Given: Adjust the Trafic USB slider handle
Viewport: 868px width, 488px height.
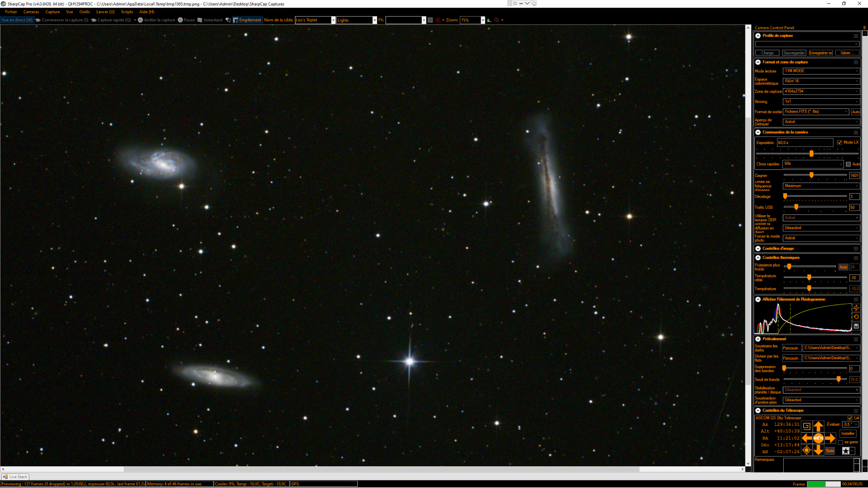Looking at the screenshot, I should (x=796, y=207).
